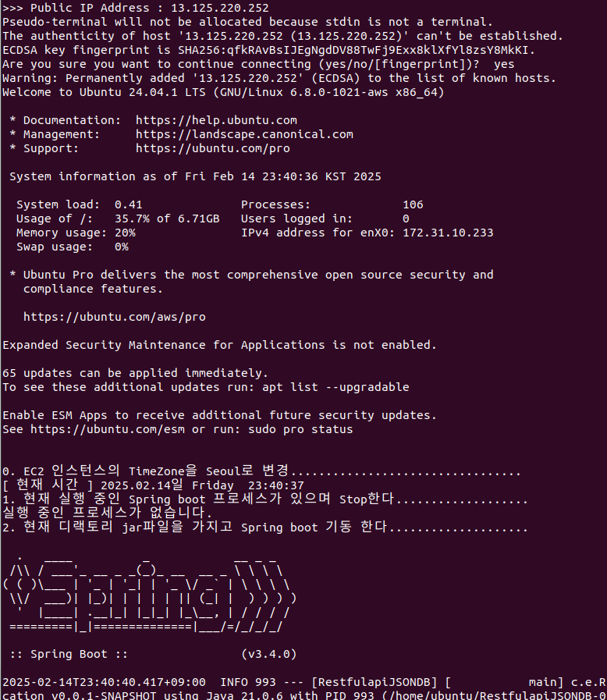Open the https://help.ubuntu.com documentation link

(216, 120)
